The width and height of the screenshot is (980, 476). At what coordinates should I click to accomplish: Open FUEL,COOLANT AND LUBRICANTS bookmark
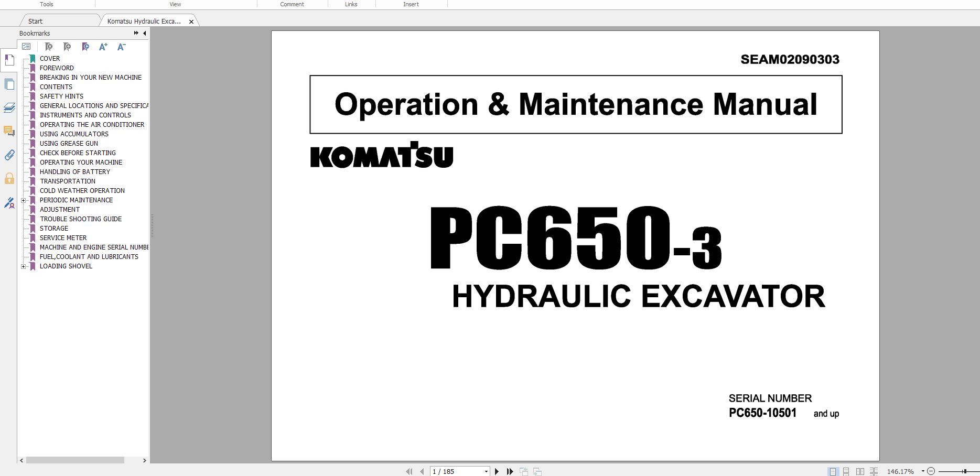coord(89,257)
